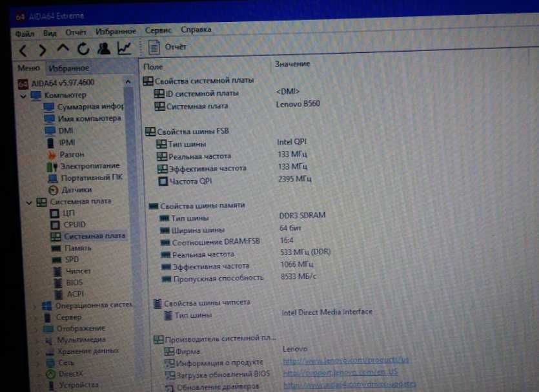The width and height of the screenshot is (539, 392).
Task: Click the Частота QPI row
Action: click(235, 180)
